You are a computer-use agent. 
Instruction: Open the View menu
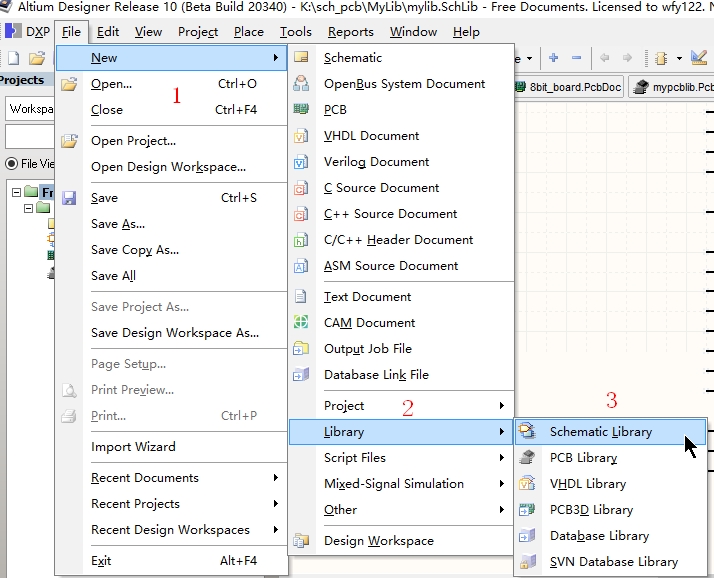click(148, 32)
